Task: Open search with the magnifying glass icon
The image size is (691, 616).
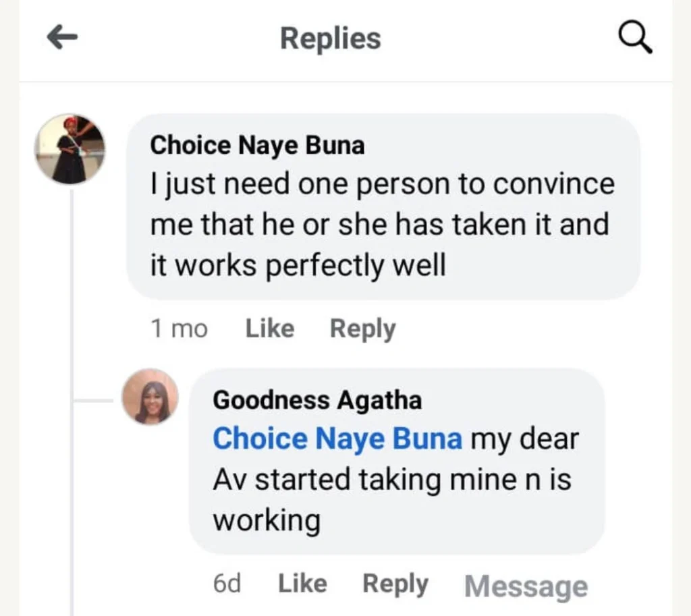Action: tap(635, 38)
